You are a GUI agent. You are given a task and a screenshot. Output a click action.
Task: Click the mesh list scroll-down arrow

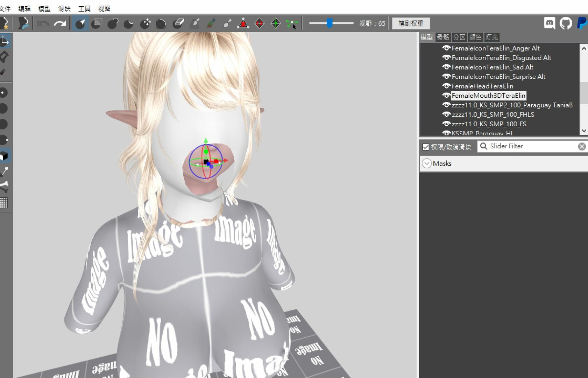click(x=584, y=131)
